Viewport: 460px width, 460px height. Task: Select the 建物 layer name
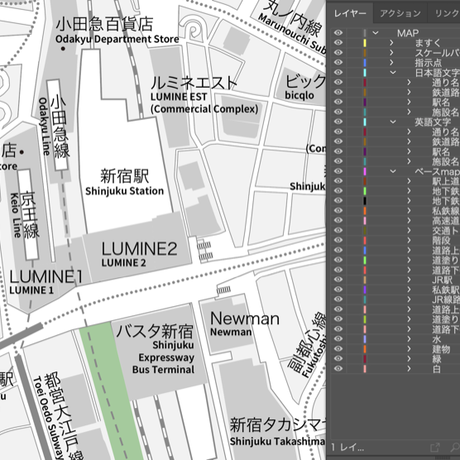pyautogui.click(x=441, y=349)
